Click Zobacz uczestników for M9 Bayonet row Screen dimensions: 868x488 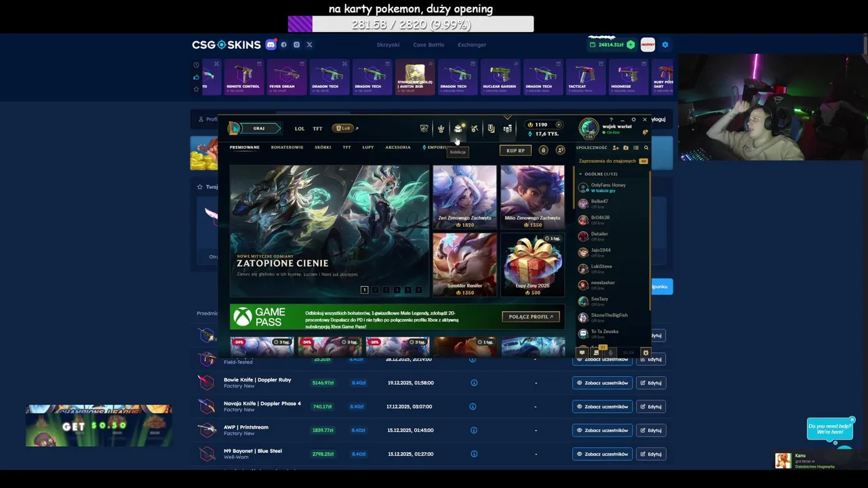pyautogui.click(x=602, y=454)
